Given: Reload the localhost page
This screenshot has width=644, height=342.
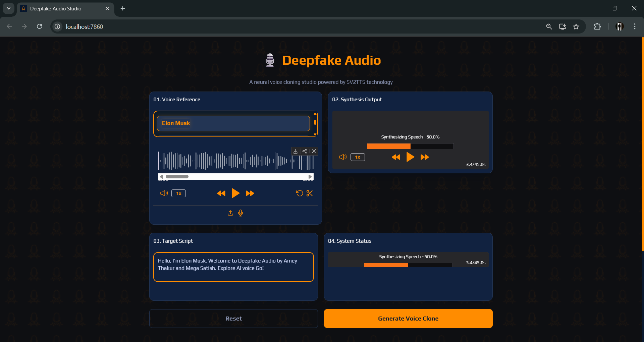Looking at the screenshot, I should click(40, 26).
